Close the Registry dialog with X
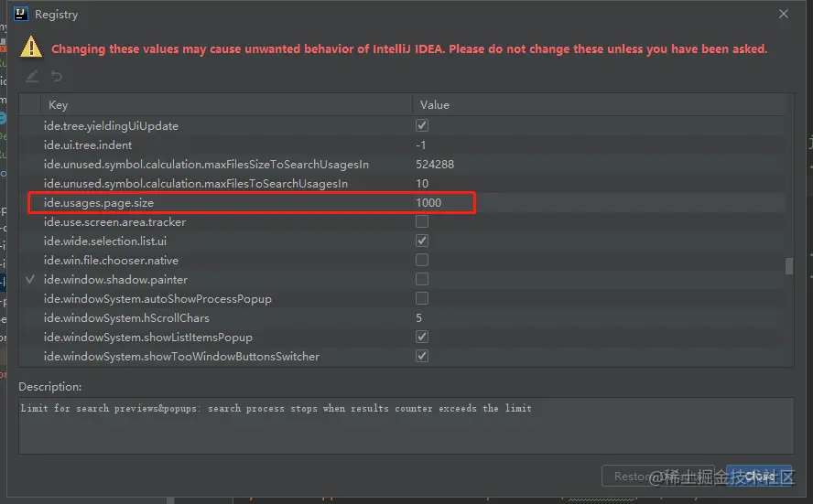 784,14
